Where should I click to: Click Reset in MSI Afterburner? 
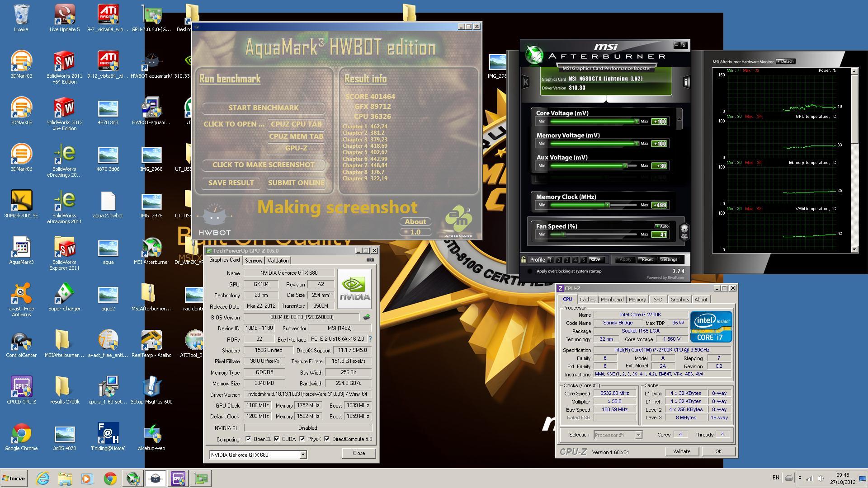[x=647, y=260]
